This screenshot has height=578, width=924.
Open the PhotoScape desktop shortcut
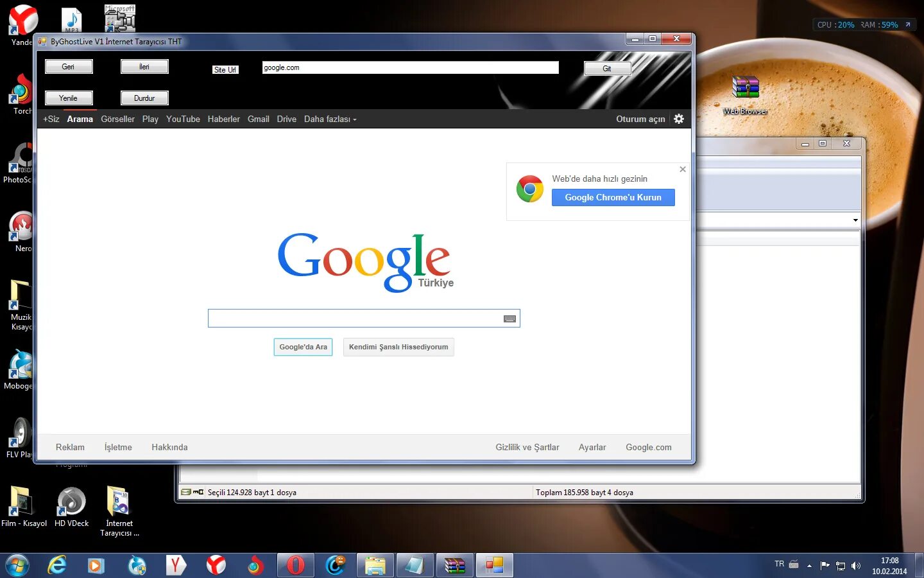click(x=19, y=163)
